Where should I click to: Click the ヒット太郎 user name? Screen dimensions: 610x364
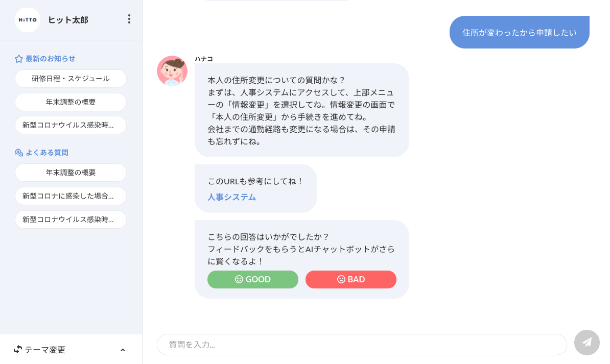click(x=68, y=20)
